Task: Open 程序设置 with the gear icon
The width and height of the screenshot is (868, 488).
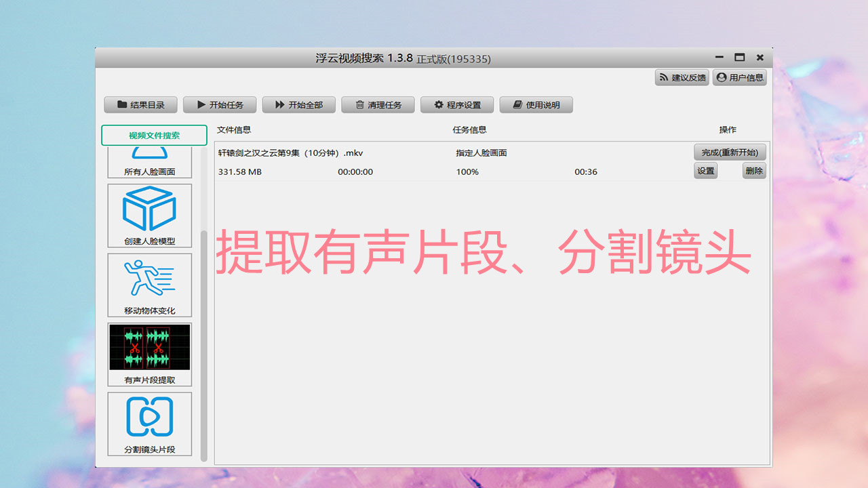Action: click(457, 104)
